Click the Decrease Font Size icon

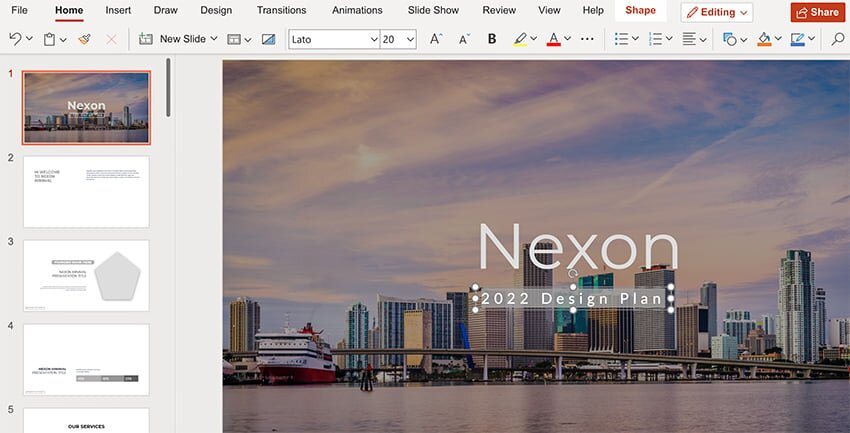464,39
